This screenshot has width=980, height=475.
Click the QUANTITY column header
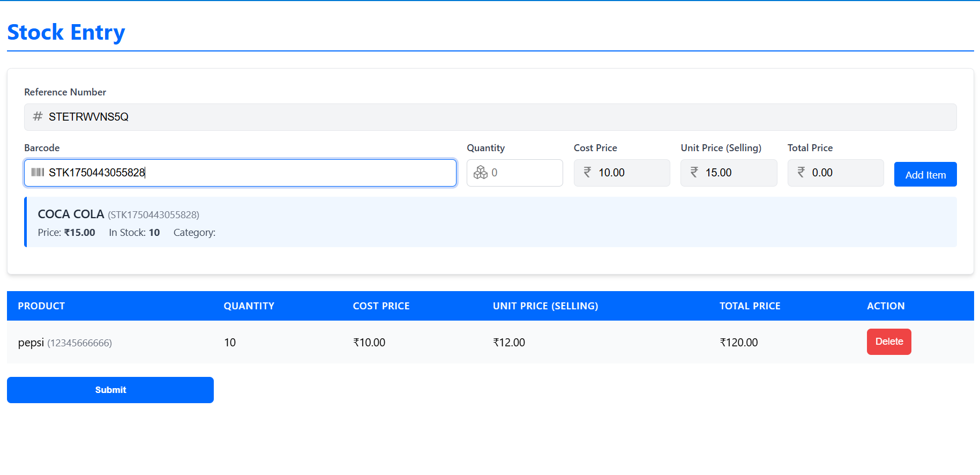249,306
